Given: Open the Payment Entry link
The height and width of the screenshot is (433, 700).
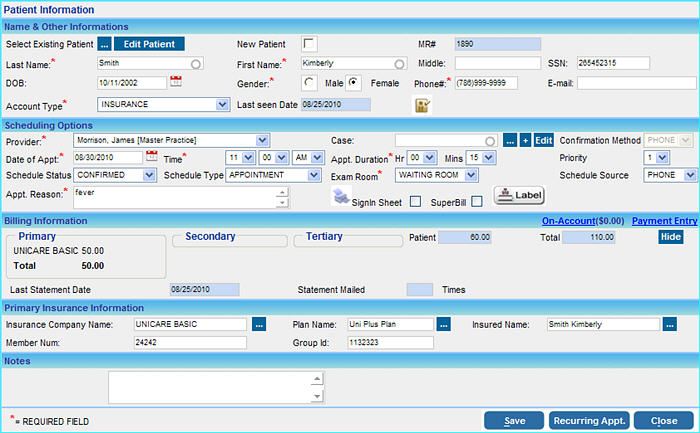Looking at the screenshot, I should click(664, 220).
